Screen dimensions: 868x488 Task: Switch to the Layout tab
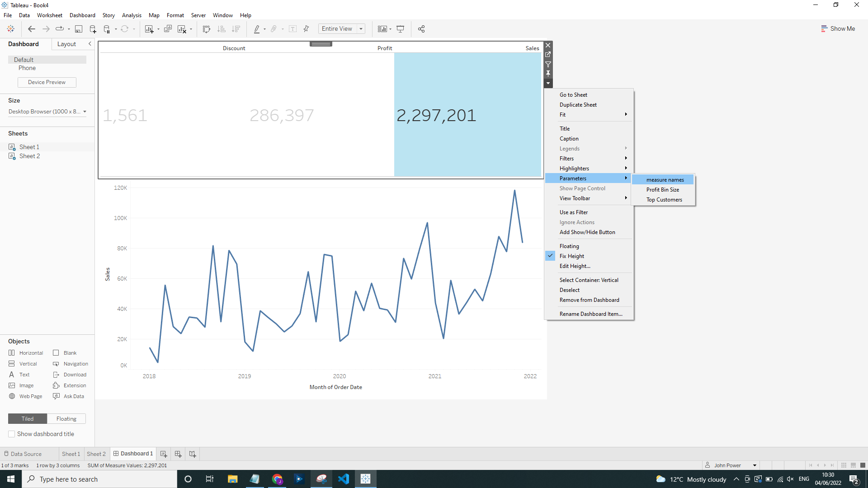point(66,44)
